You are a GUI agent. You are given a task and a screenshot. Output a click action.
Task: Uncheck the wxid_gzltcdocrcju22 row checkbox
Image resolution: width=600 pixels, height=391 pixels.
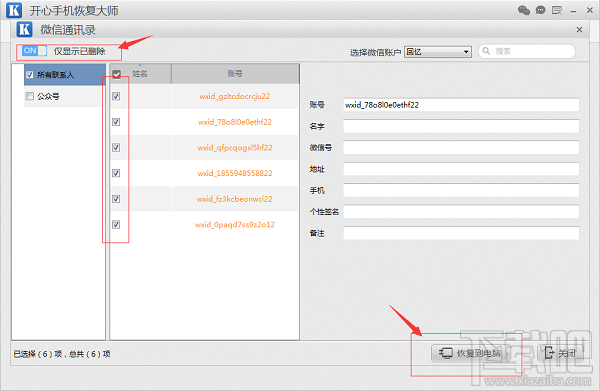coord(116,96)
